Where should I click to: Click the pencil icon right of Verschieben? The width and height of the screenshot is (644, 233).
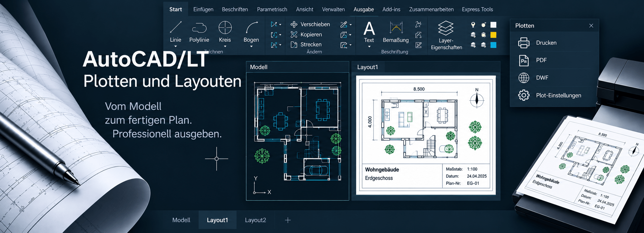coord(343,24)
